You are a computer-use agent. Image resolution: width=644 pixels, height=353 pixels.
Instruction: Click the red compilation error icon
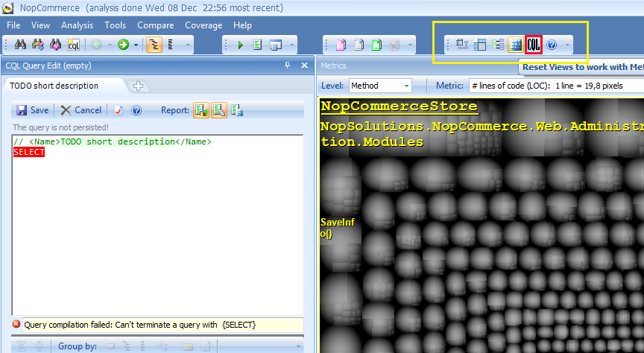(x=16, y=324)
